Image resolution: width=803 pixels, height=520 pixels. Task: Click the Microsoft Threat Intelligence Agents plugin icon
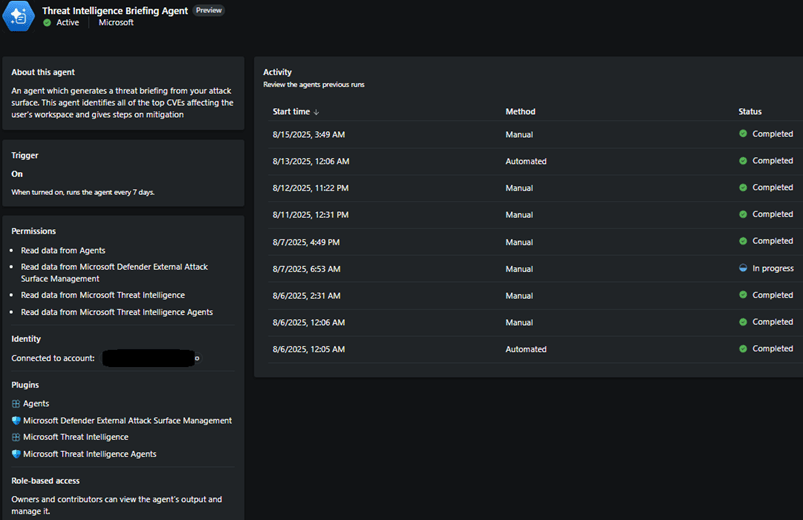pyautogui.click(x=16, y=454)
